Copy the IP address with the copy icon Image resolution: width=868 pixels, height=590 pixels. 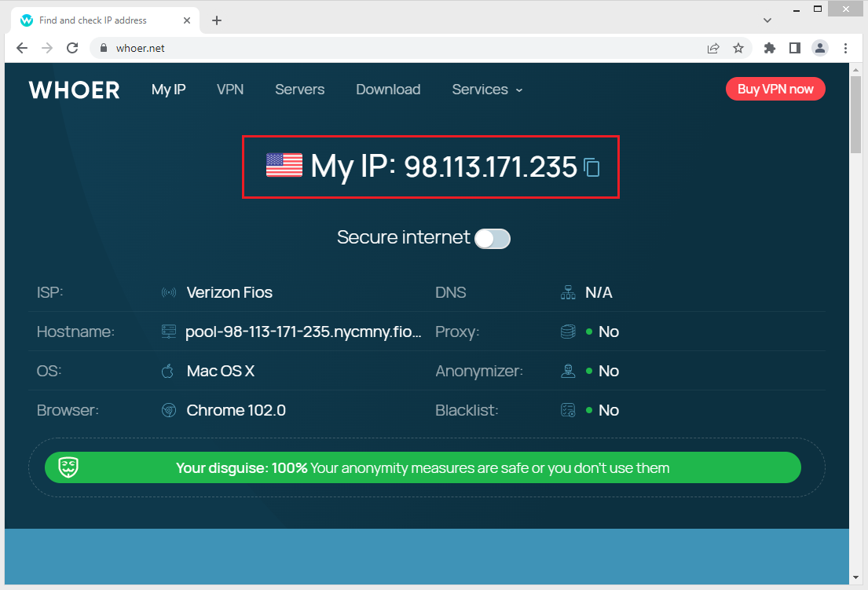click(591, 167)
